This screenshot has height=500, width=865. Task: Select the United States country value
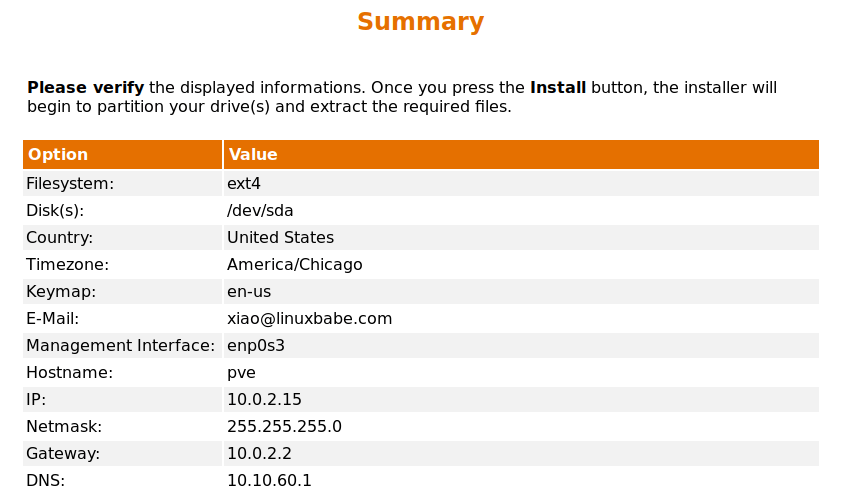point(280,238)
